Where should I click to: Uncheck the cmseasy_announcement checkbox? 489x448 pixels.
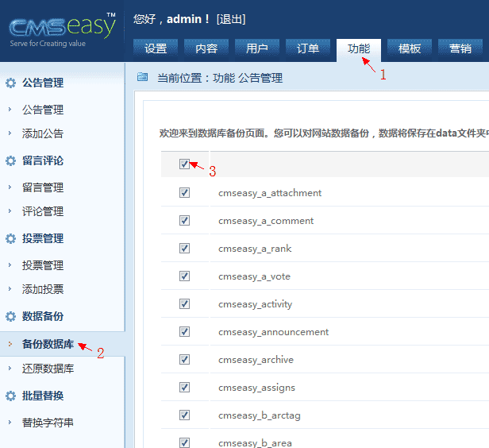[x=184, y=332]
